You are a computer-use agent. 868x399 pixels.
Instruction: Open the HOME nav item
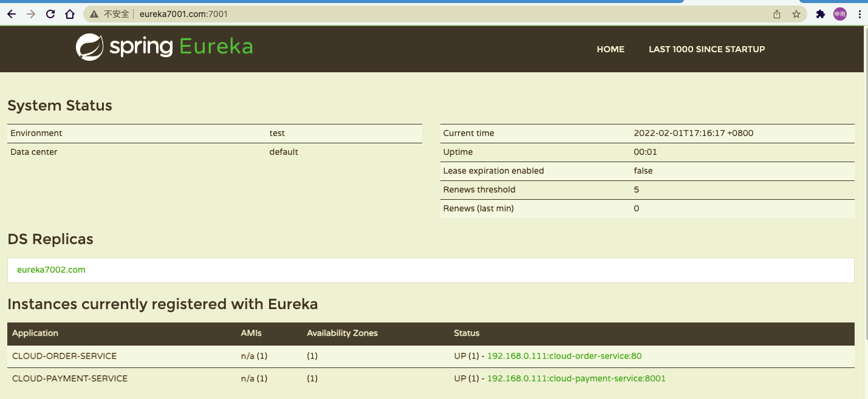(610, 49)
